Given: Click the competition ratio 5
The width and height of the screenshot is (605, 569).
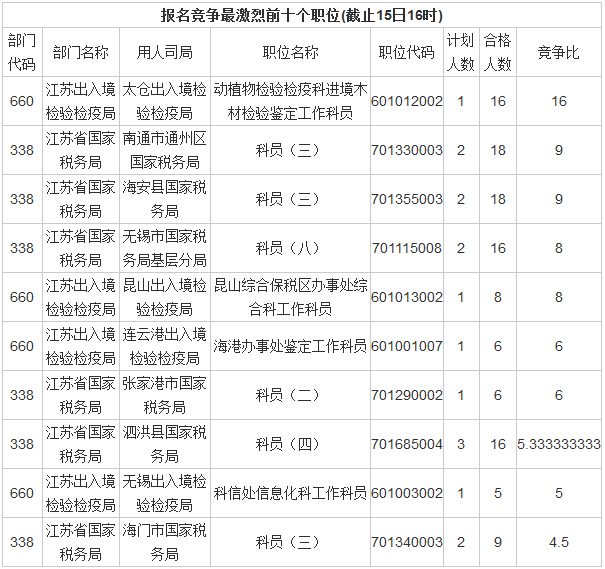Looking at the screenshot, I should click(x=559, y=493).
